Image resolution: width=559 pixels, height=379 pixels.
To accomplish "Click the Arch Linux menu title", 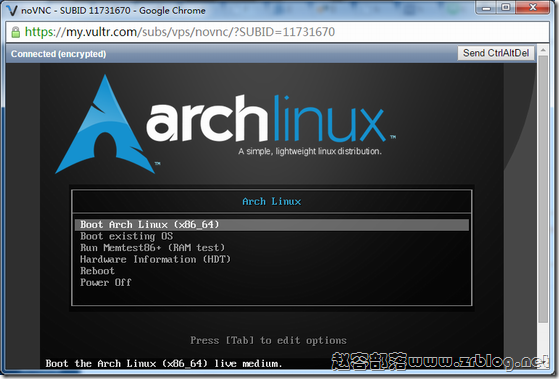I will [x=272, y=201].
